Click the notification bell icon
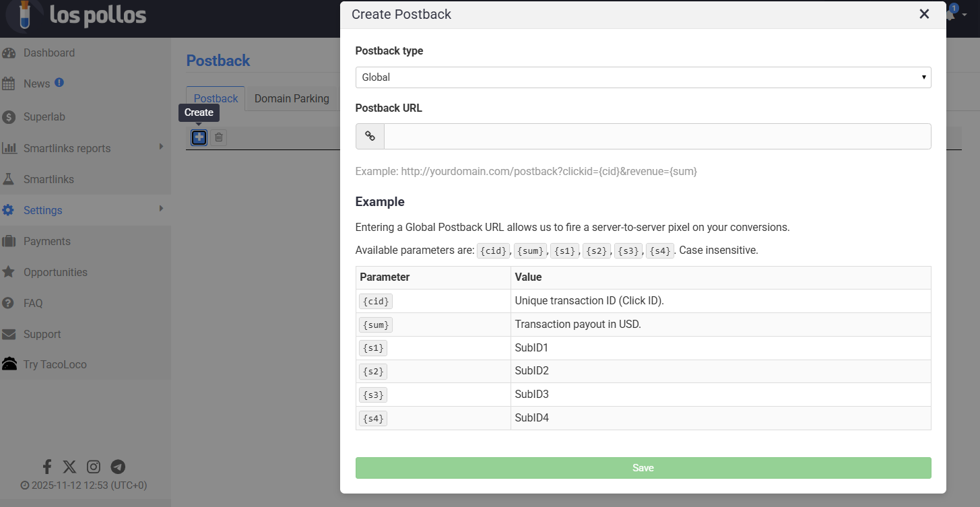The image size is (980, 507). click(950, 14)
